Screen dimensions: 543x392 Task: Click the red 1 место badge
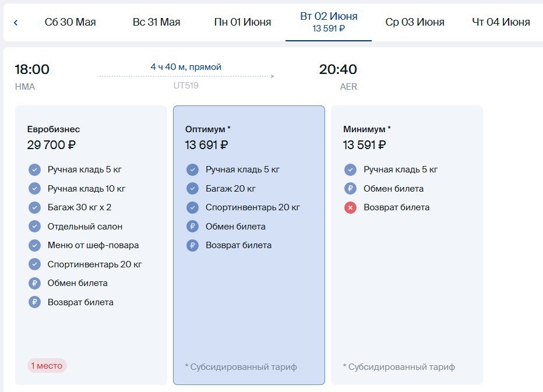(x=47, y=366)
